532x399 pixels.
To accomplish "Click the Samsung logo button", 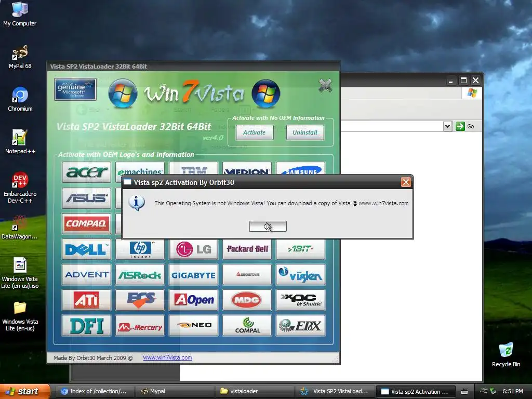I will click(x=301, y=168).
